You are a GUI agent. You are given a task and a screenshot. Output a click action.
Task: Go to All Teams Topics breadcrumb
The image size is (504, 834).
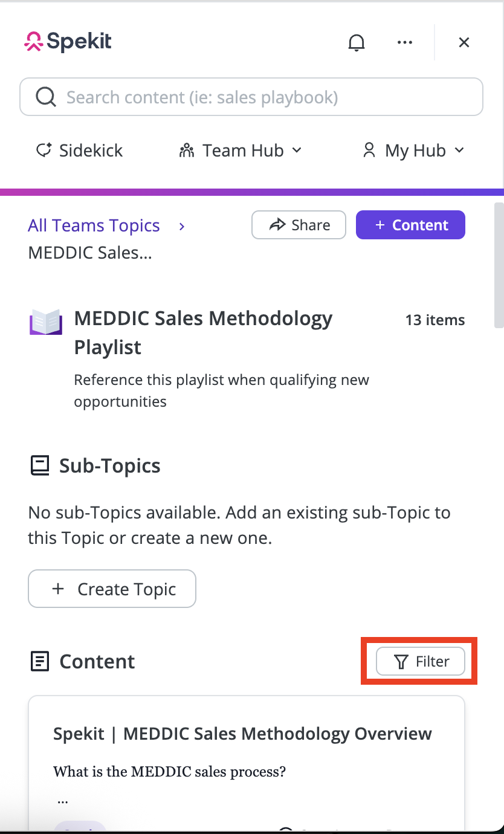tap(94, 225)
